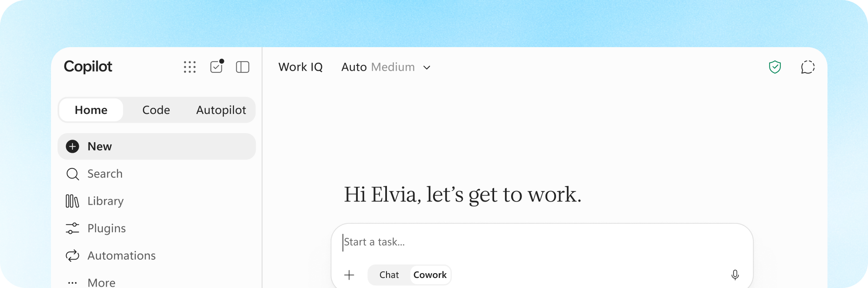This screenshot has width=868, height=288.
Task: Click the Automations loop icon
Action: 72,256
